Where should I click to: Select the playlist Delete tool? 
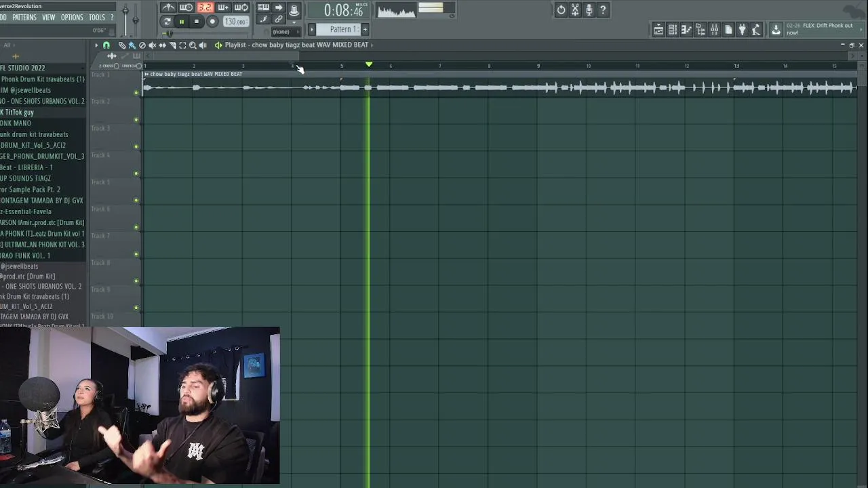(x=142, y=45)
